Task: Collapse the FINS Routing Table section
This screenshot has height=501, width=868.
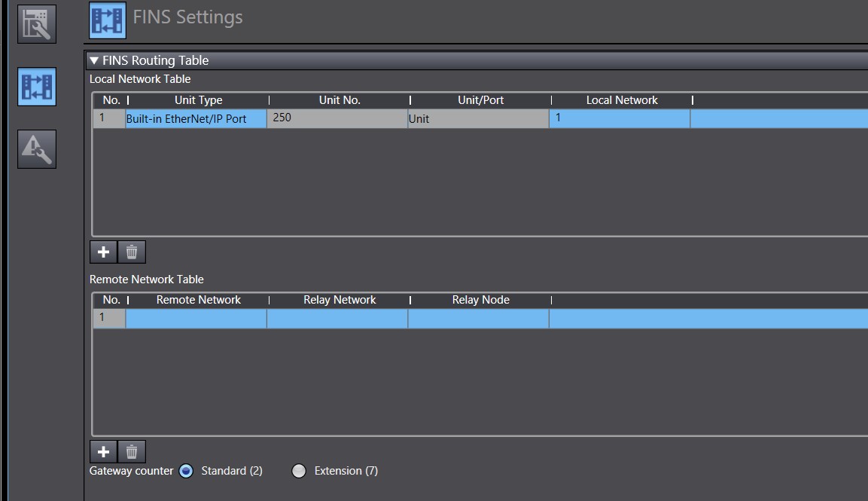Action: tap(94, 60)
